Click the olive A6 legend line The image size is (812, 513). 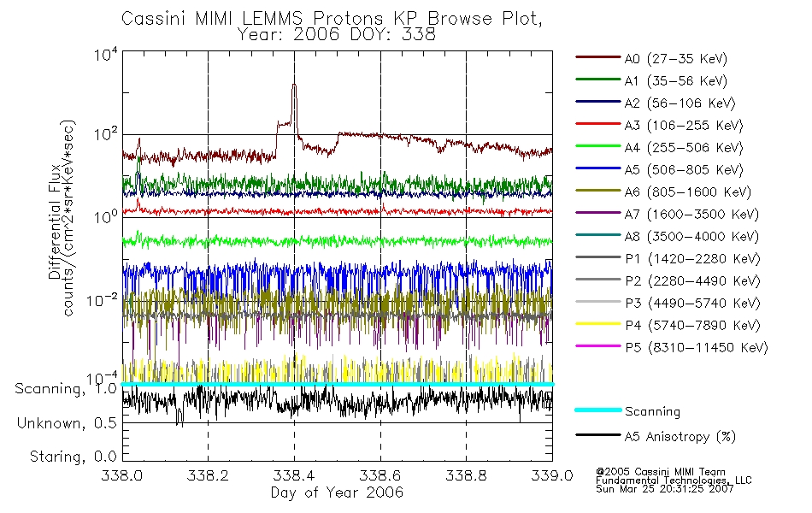click(598, 190)
